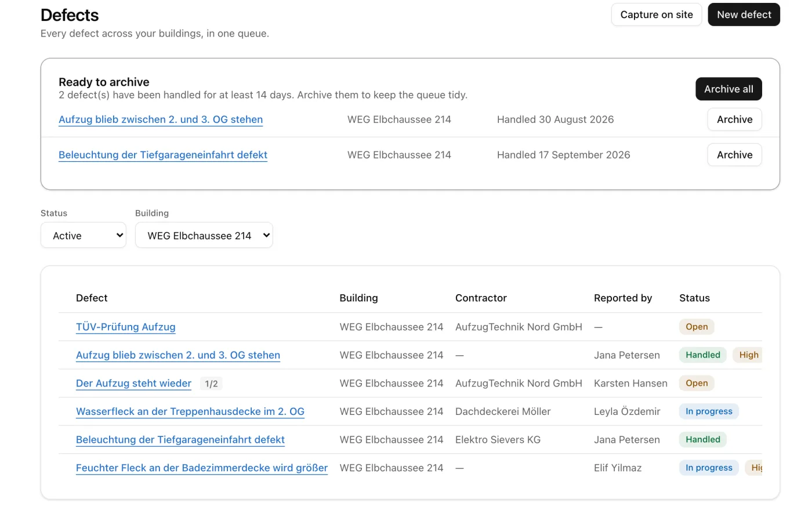The image size is (812, 506).
Task: Click the Defects page title
Action: [70, 15]
